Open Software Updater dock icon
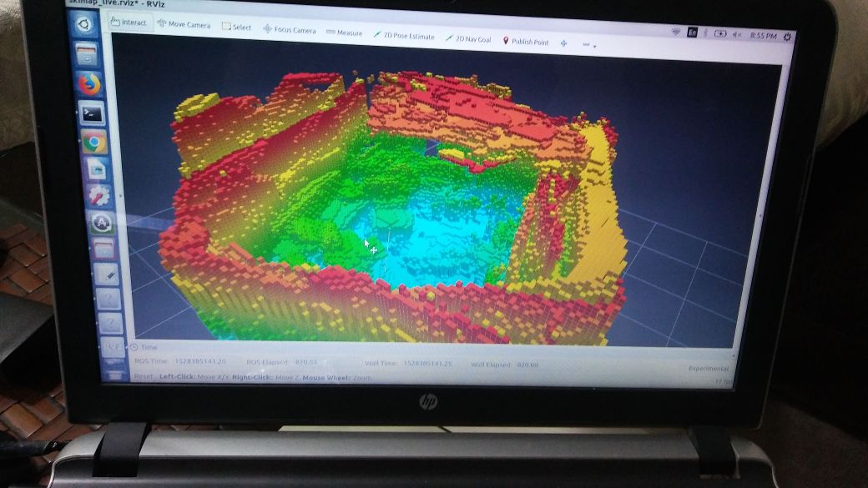The height and width of the screenshot is (488, 868). (x=102, y=223)
